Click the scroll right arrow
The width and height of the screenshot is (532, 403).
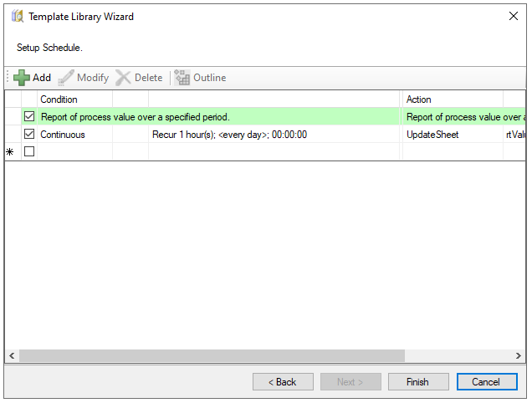click(518, 355)
